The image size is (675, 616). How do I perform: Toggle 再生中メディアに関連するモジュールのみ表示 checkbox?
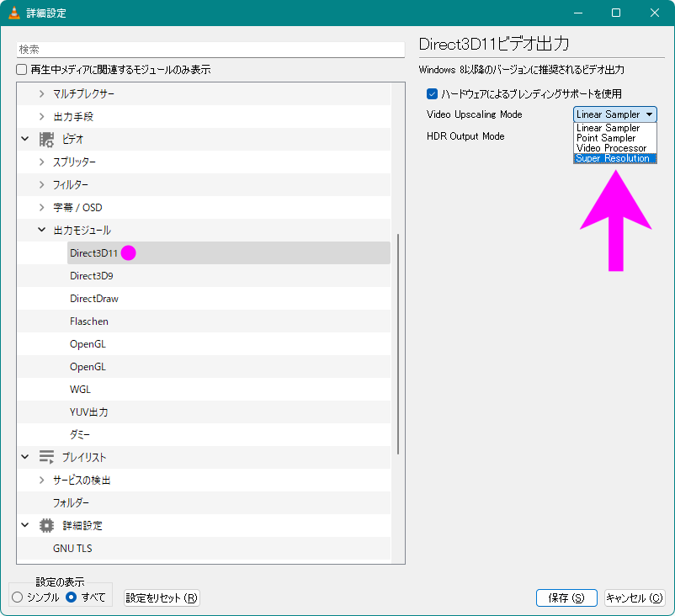point(22,69)
